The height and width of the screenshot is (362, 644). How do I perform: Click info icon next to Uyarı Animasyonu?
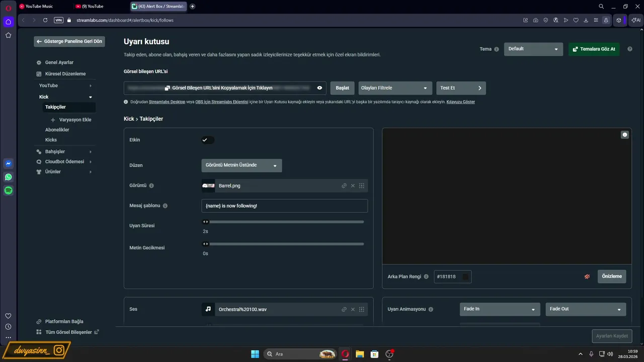(431, 309)
